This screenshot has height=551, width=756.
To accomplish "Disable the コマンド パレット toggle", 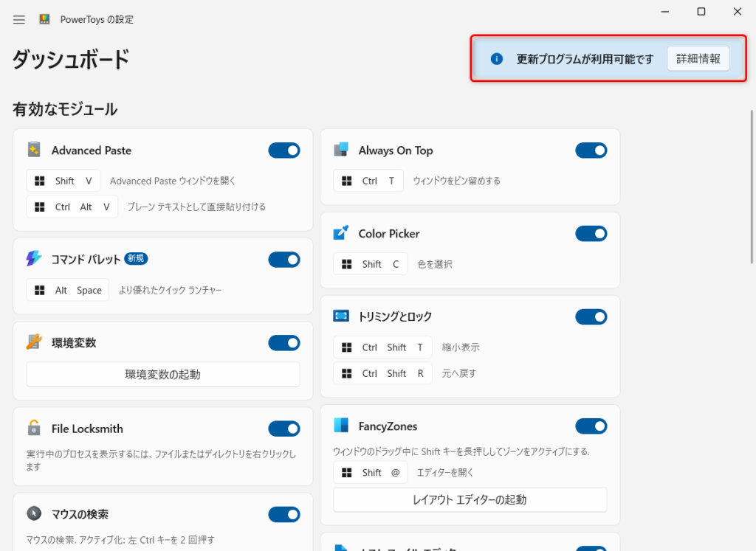I will 284,260.
